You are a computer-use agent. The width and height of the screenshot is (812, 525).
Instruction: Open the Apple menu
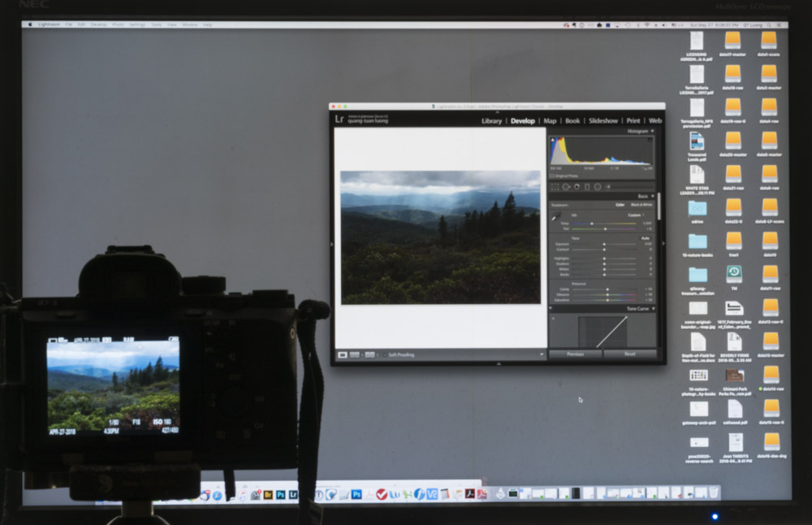[30, 24]
